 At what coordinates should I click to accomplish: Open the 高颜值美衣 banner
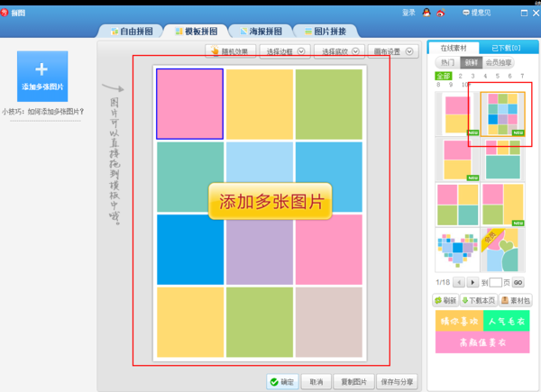[x=482, y=342]
